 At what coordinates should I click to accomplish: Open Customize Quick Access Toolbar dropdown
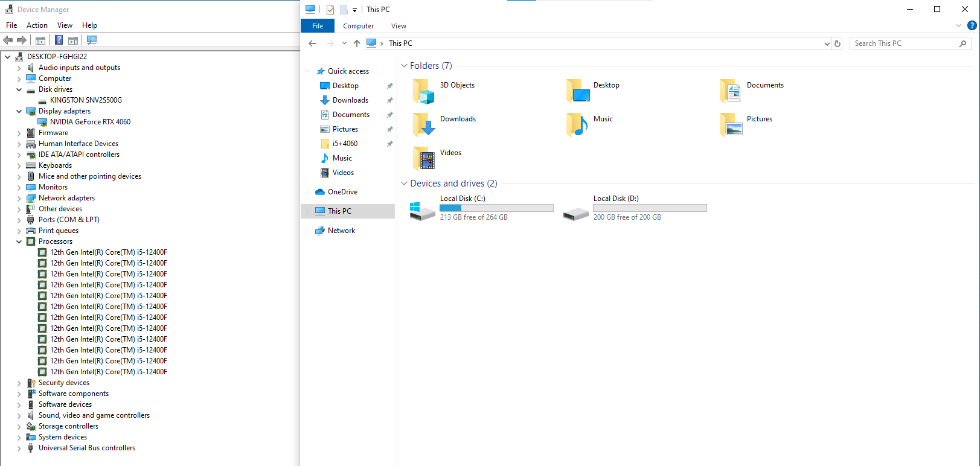tap(355, 10)
